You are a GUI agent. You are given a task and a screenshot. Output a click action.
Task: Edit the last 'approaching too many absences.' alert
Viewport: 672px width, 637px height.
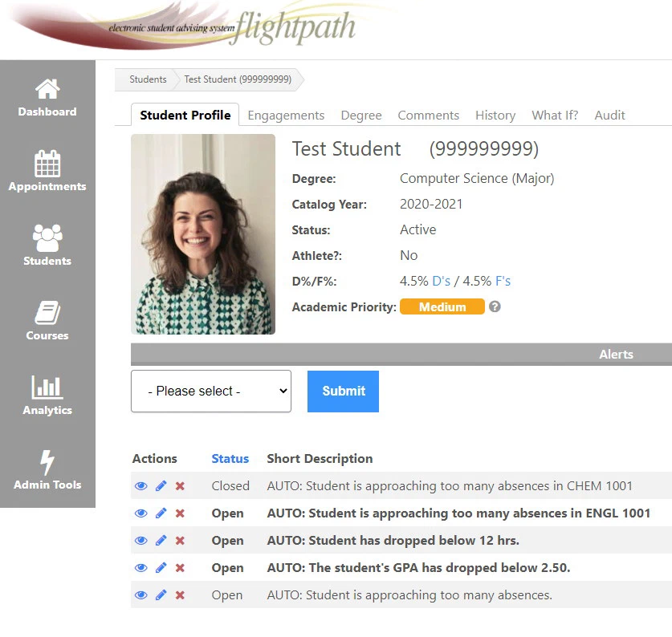[161, 595]
